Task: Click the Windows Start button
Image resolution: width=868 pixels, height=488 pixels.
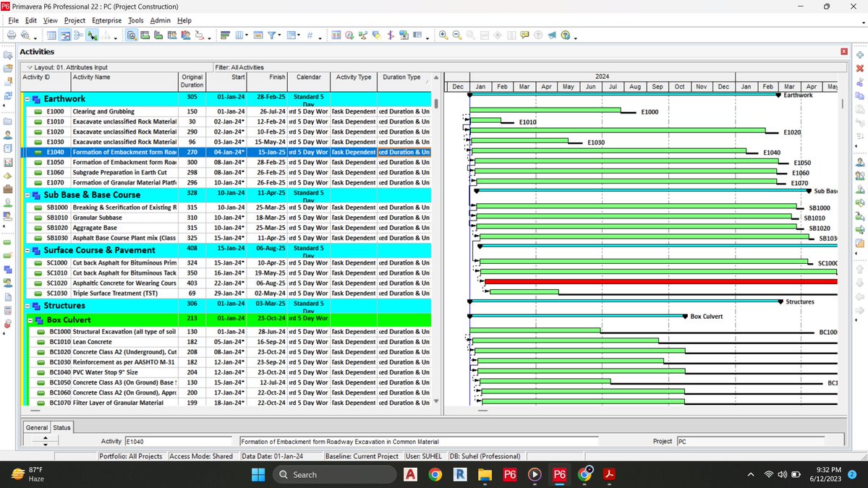Action: click(x=258, y=474)
